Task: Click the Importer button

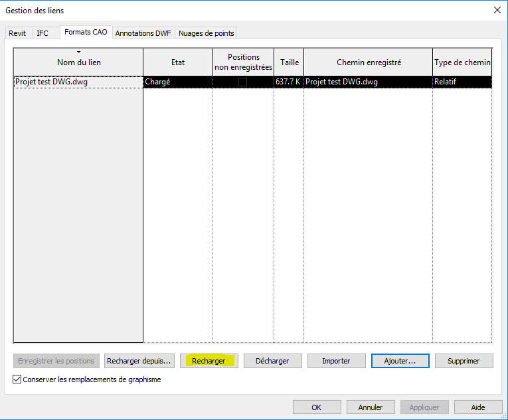Action: click(336, 361)
